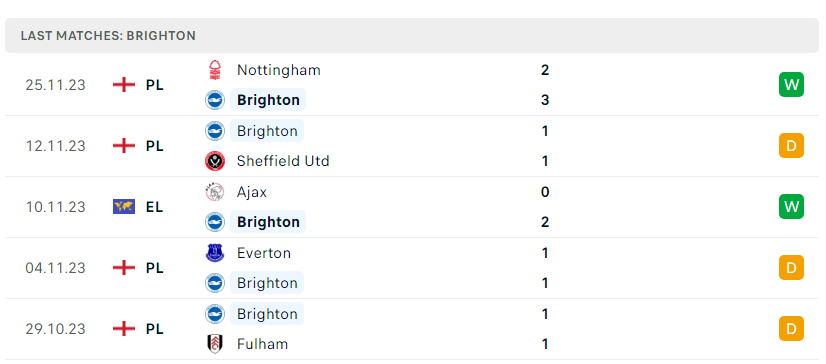826x364 pixels.
Task: Click the Everton club crest
Action: click(214, 253)
